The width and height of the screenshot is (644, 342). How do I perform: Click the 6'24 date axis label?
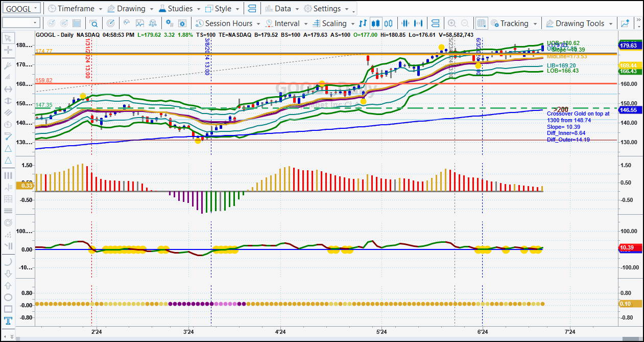[483, 332]
